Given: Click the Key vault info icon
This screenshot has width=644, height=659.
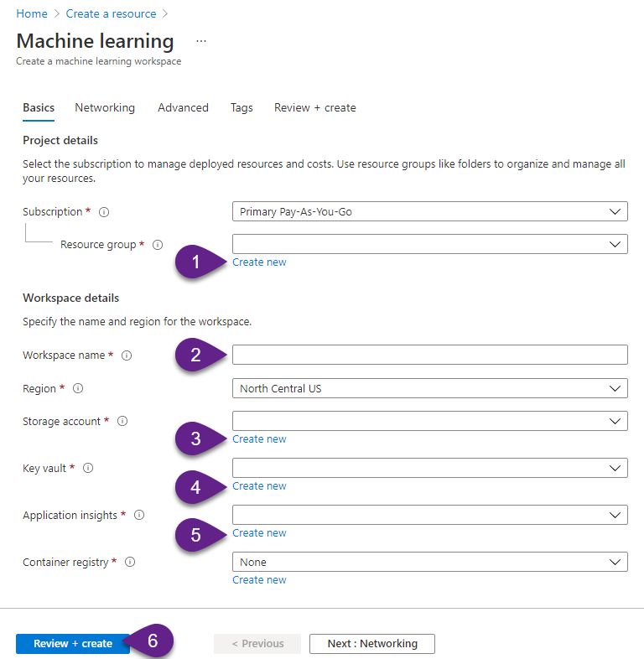Looking at the screenshot, I should tap(88, 468).
